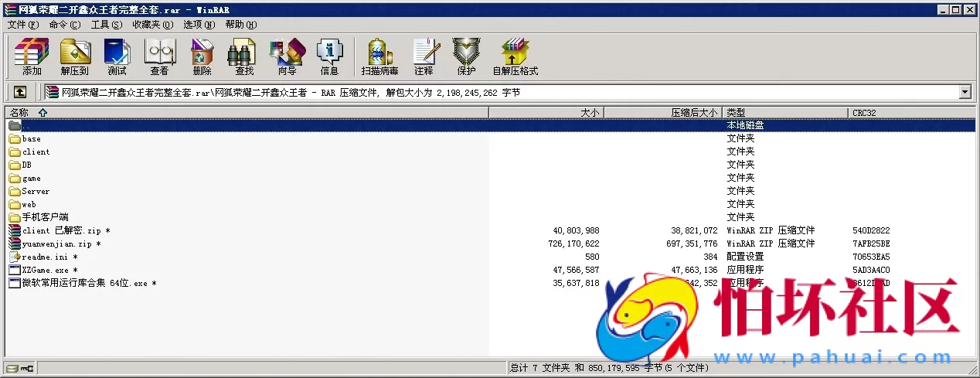Screen dimensions: 980x378
Task: Click the web folder icon
Action: pos(15,205)
